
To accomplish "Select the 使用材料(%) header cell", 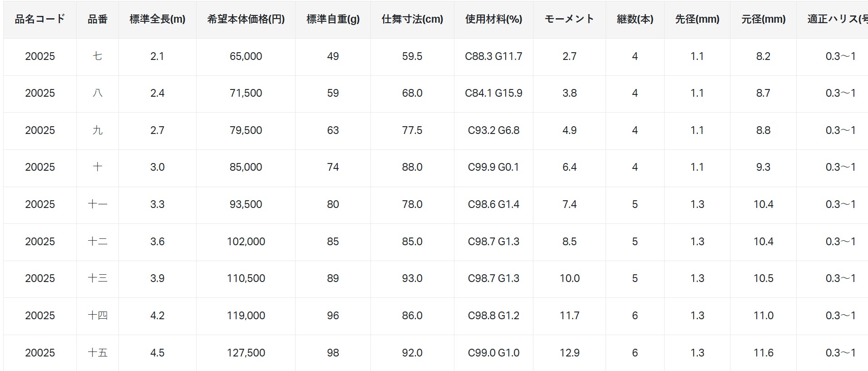I will click(493, 19).
